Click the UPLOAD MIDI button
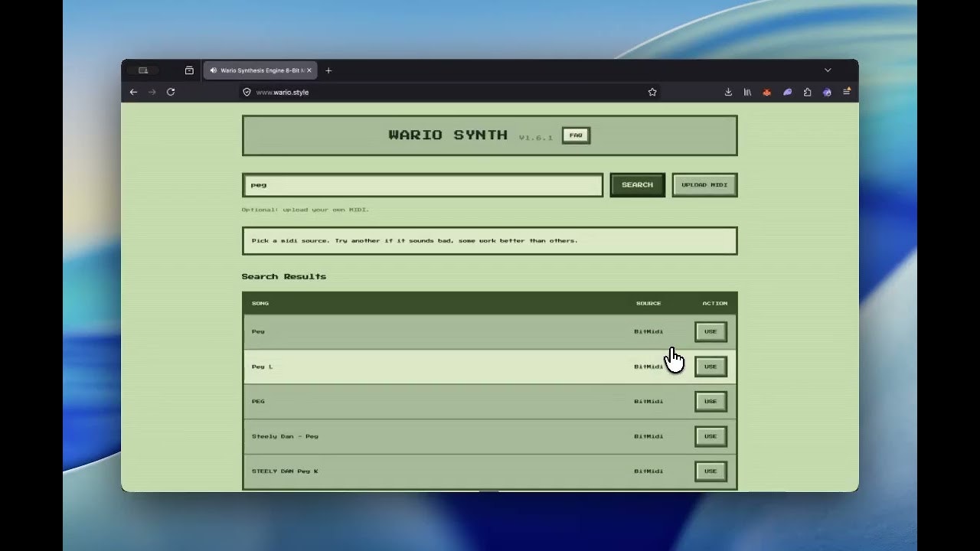This screenshot has width=980, height=551. 704,185
